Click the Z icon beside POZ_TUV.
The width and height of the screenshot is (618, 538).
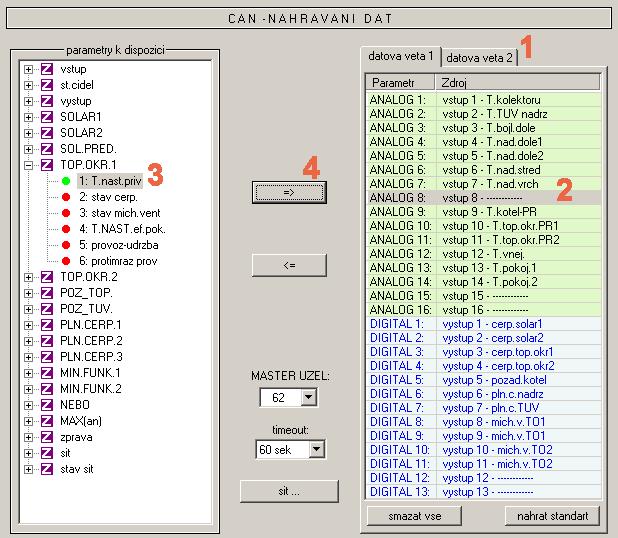(x=47, y=309)
